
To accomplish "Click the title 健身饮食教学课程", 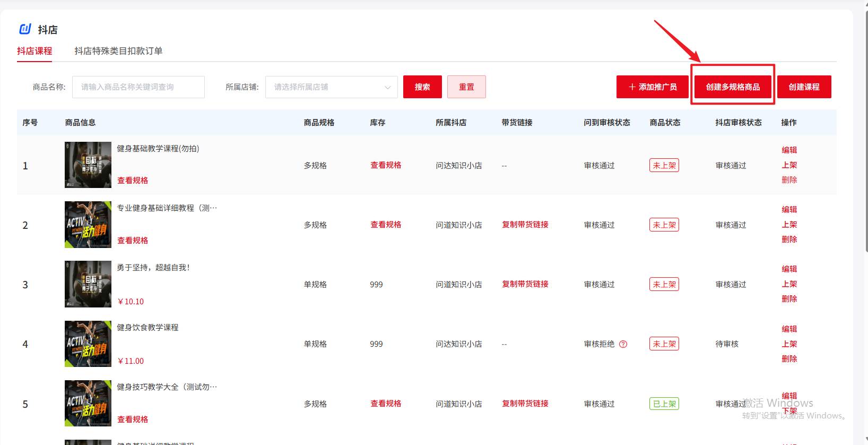I will click(x=148, y=328).
